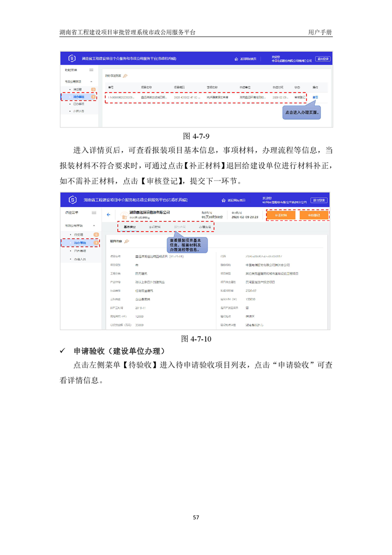Click 退出登录 button in lower screenshot

(x=319, y=200)
